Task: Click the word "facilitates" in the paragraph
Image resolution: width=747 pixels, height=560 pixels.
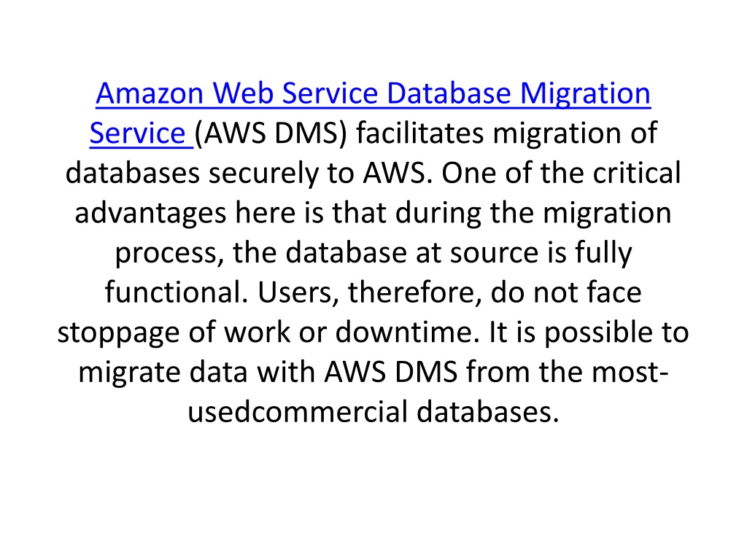Action: point(420,133)
